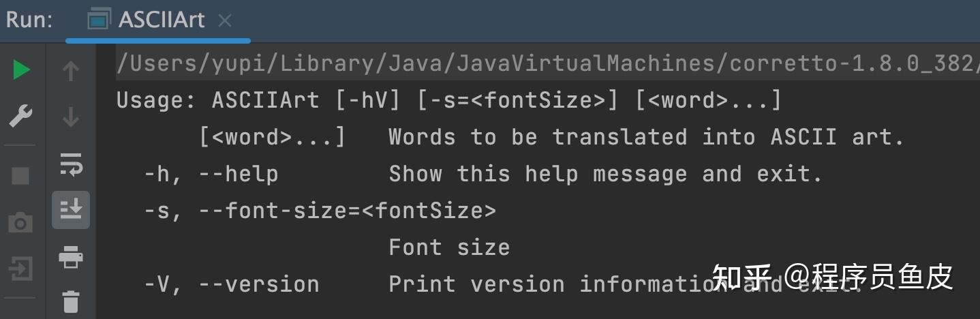Toggle scroll to end of console
Viewport: 980px width, 319px height.
tap(71, 209)
